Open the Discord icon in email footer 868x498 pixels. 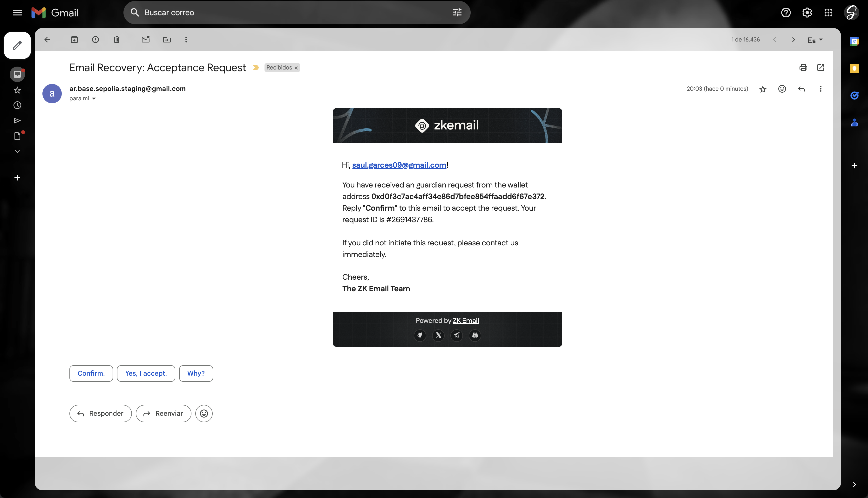click(x=475, y=335)
